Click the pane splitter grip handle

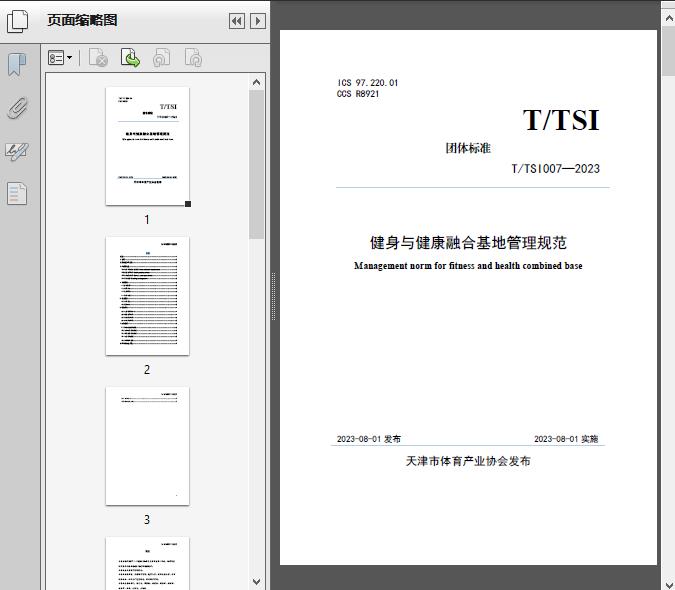click(273, 297)
